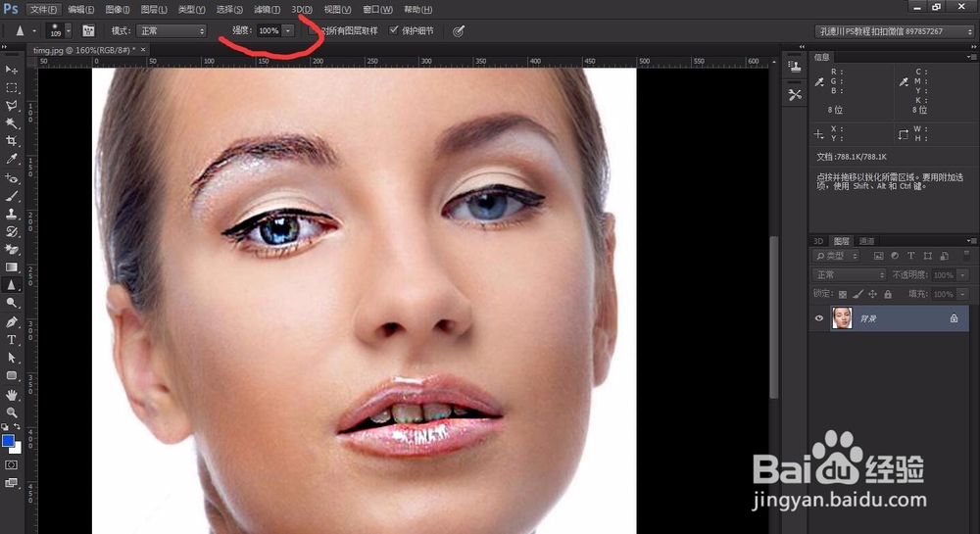Open the Layers panel flyout menu
The width and height of the screenshot is (980, 534).
point(970,241)
